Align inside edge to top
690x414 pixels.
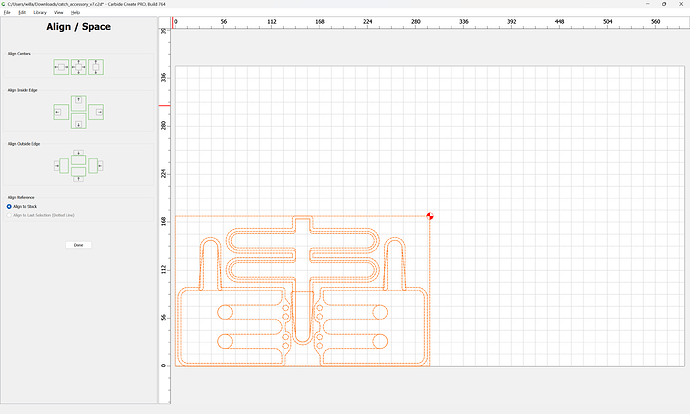click(x=79, y=103)
